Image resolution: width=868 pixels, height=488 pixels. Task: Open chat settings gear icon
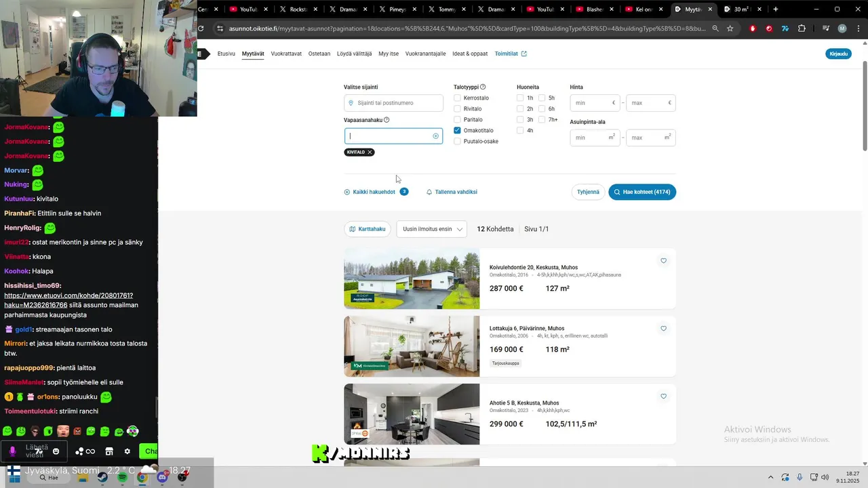pyautogui.click(x=127, y=451)
